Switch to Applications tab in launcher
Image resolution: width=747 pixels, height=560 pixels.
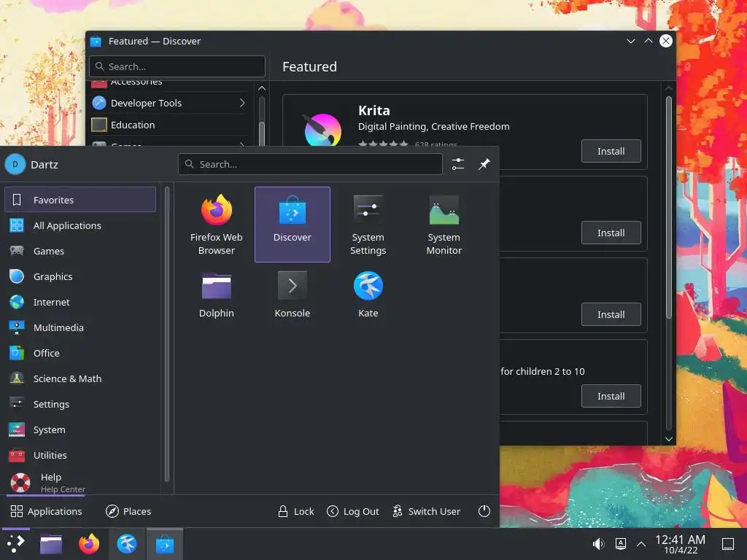coord(46,511)
